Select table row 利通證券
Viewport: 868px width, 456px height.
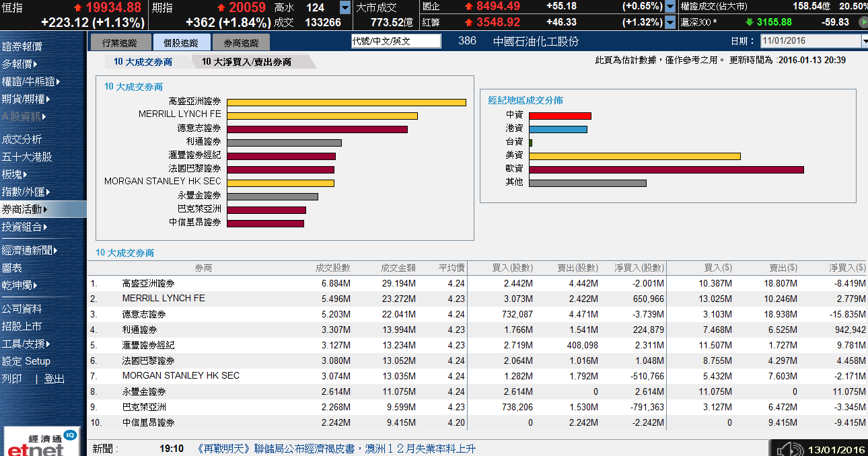pyautogui.click(x=477, y=330)
